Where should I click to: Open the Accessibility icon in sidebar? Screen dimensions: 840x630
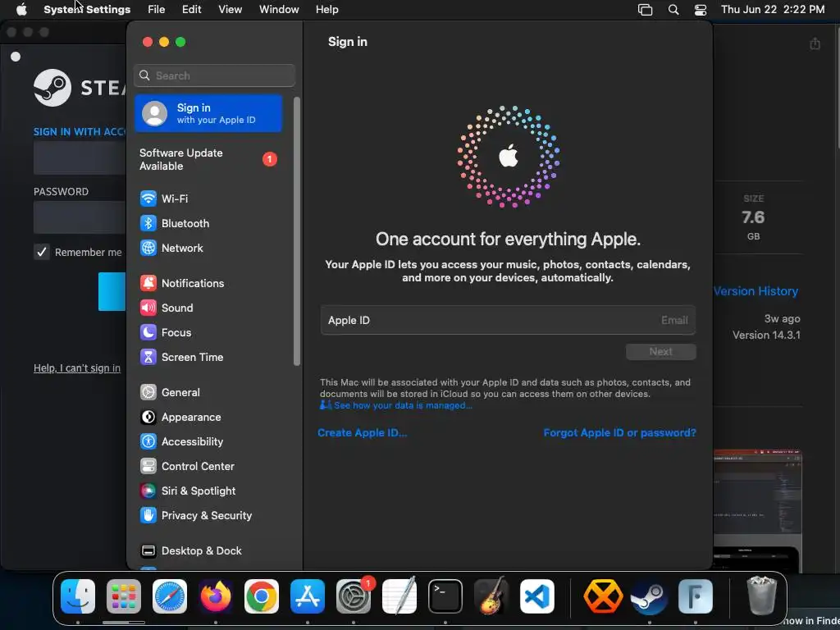click(148, 441)
